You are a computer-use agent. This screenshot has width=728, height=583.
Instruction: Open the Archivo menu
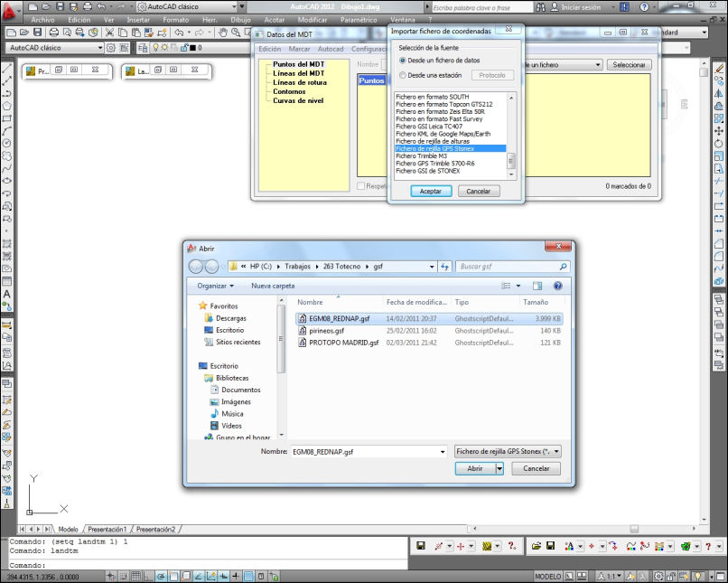(x=42, y=20)
